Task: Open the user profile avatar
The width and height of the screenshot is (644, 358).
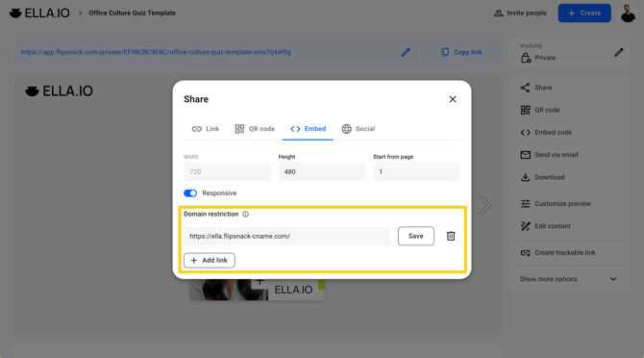Action: tap(628, 13)
